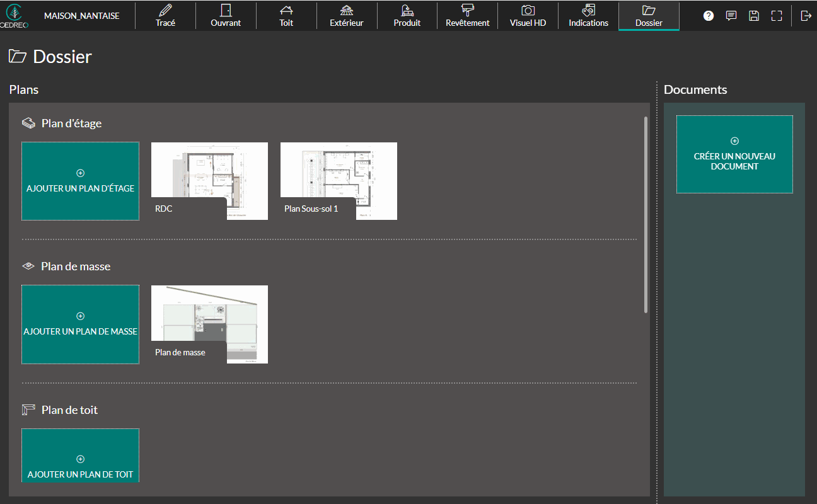Click the CEDREO logo
The height and width of the screenshot is (504, 817).
click(x=14, y=15)
